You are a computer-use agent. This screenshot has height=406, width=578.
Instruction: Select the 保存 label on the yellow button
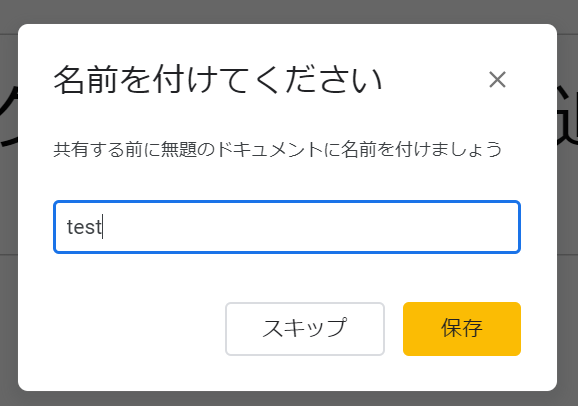click(x=462, y=328)
